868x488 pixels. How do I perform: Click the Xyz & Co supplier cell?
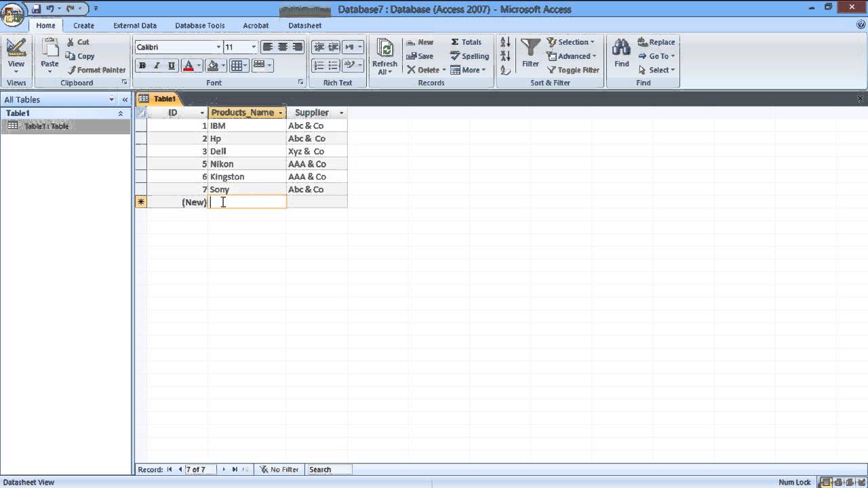pyautogui.click(x=317, y=151)
